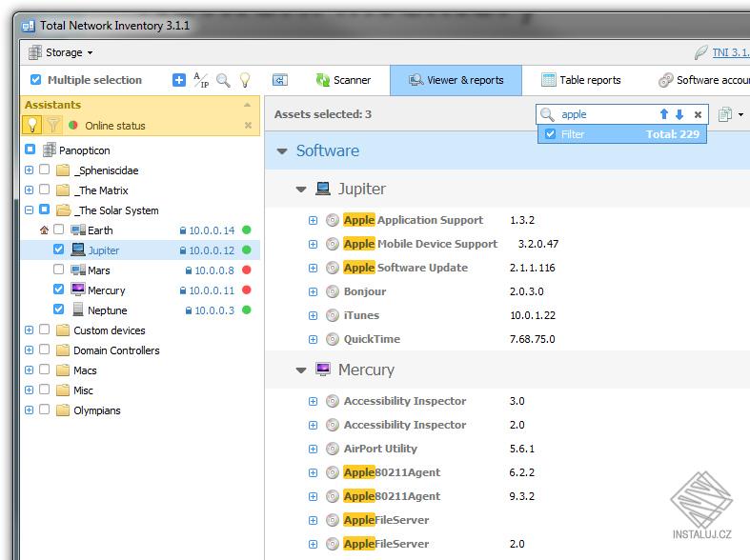Image resolution: width=750 pixels, height=560 pixels.
Task: Switch to Viewer & reports tab
Action: coord(456,80)
